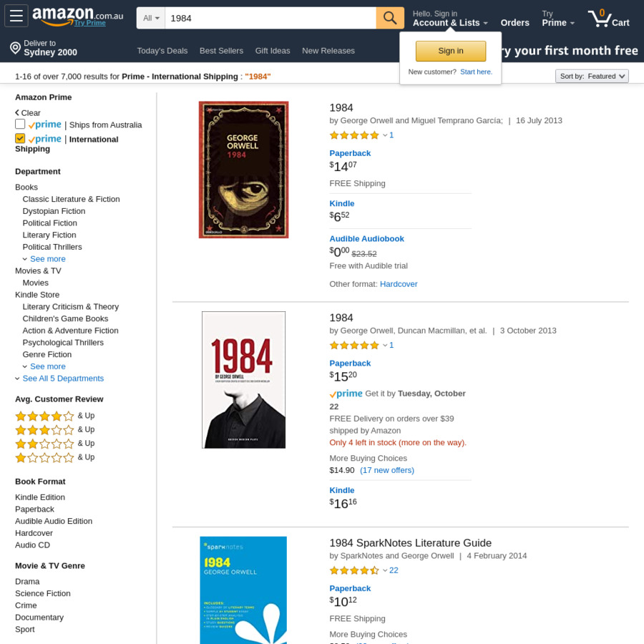644x644 pixels.
Task: Open the Start here new customer link
Action: tap(476, 72)
